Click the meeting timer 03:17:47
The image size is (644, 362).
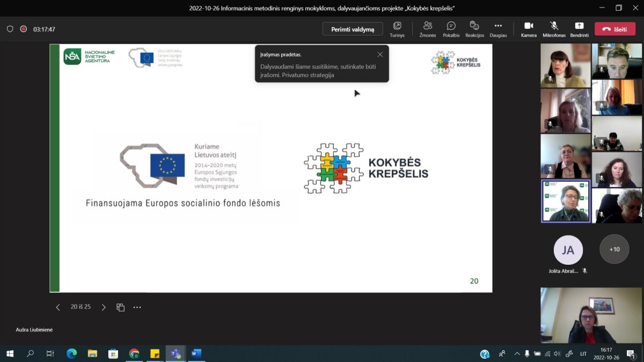[44, 29]
